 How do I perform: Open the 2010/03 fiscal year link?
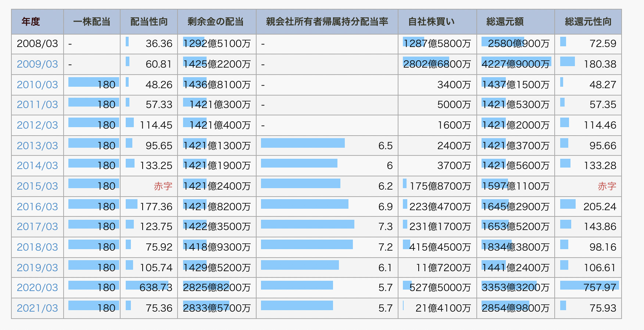point(37,85)
